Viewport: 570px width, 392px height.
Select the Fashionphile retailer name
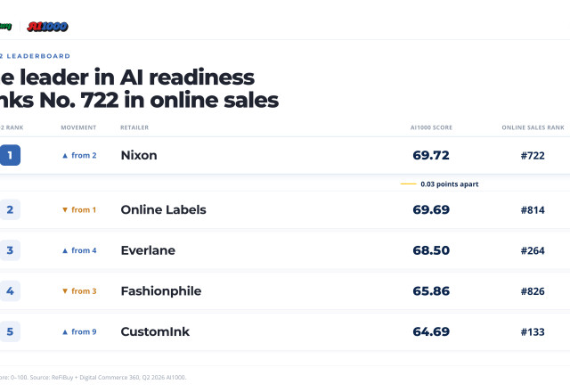pos(161,291)
